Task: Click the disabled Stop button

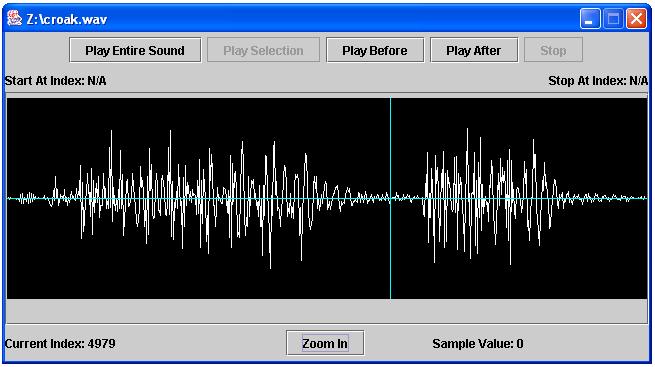Action: click(553, 51)
